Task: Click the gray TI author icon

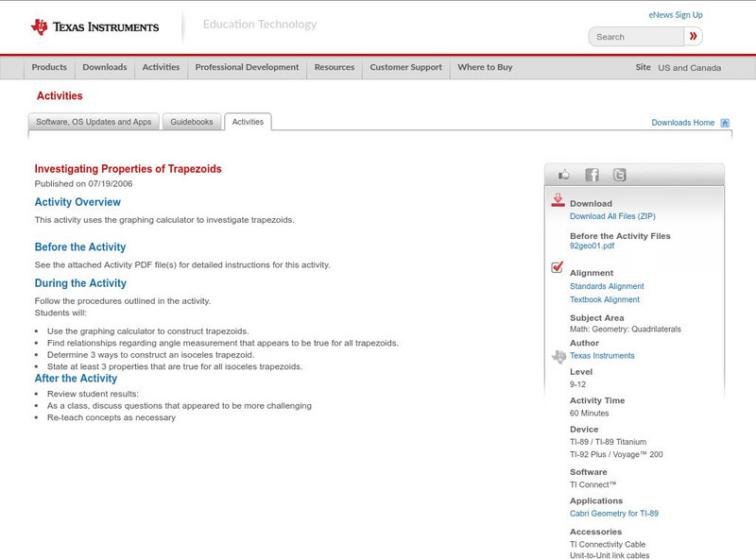Action: [x=558, y=357]
